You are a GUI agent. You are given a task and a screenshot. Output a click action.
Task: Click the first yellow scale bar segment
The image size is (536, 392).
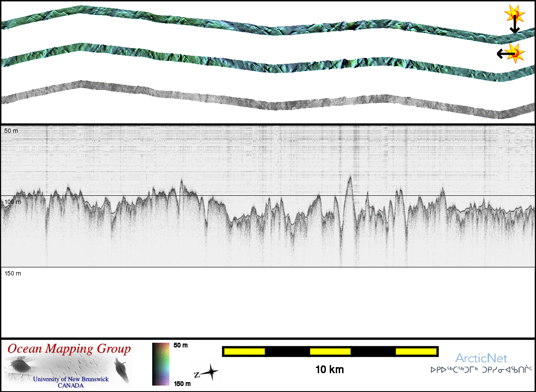coord(244,352)
